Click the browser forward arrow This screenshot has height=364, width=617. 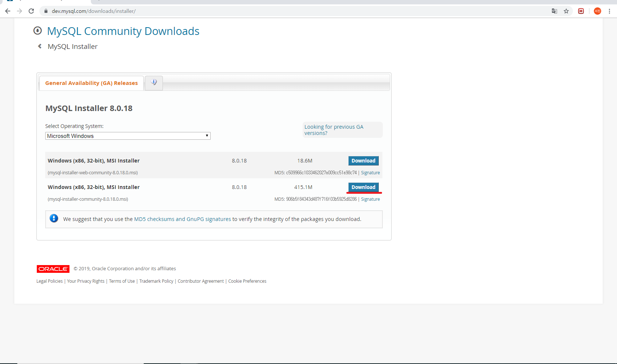[19, 11]
